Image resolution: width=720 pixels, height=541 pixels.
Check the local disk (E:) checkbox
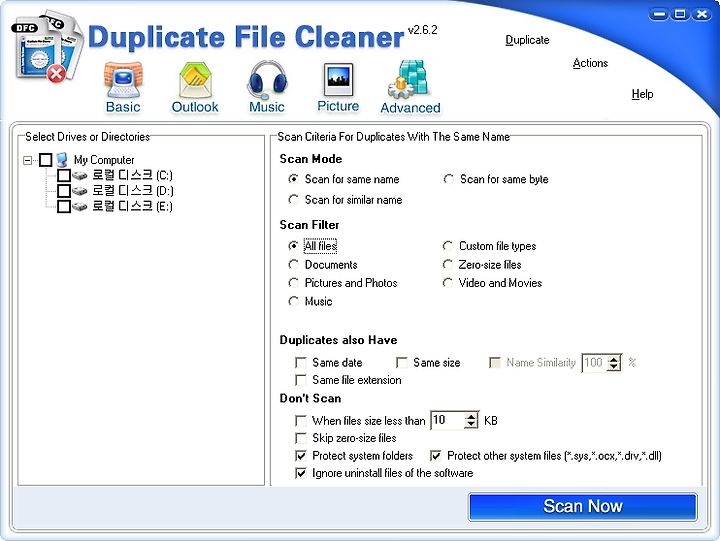[x=64, y=206]
